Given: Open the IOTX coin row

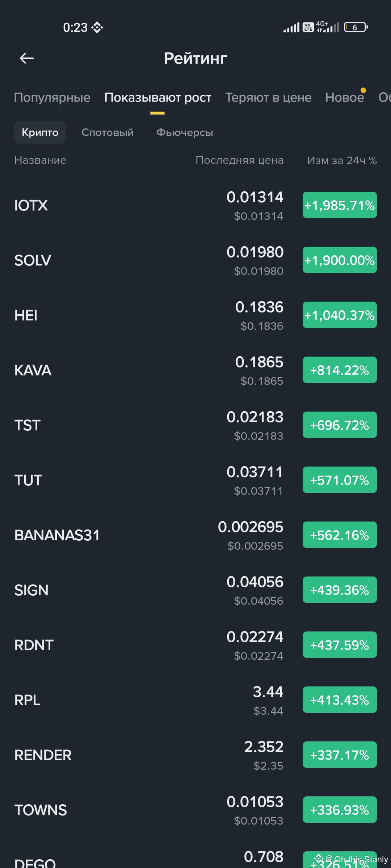Looking at the screenshot, I should (x=195, y=205).
